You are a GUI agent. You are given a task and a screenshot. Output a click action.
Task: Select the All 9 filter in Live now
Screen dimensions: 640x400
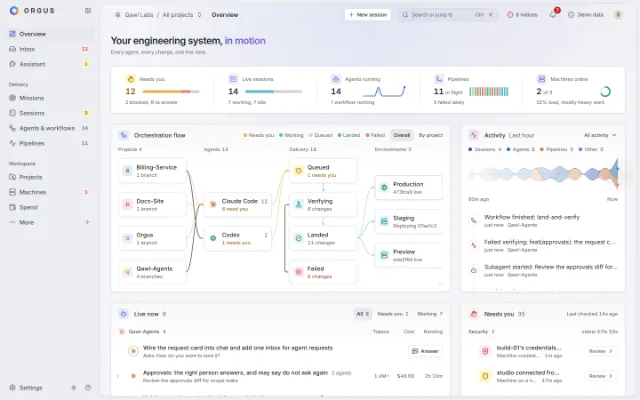[362, 314]
